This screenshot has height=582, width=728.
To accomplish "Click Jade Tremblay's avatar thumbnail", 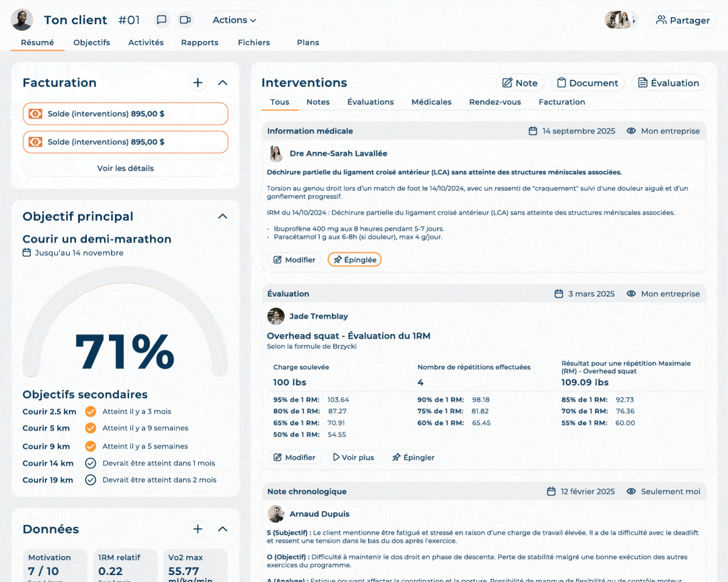I will coord(276,316).
